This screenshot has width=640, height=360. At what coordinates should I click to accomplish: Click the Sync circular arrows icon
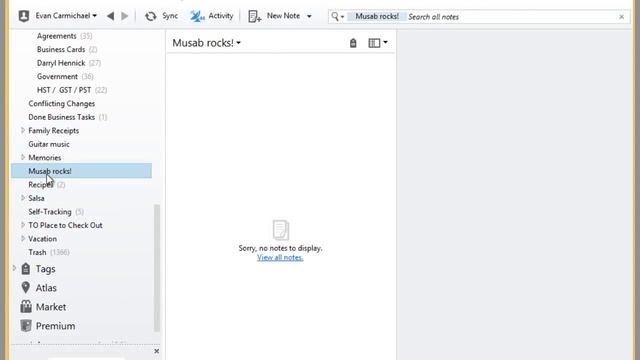pos(151,16)
